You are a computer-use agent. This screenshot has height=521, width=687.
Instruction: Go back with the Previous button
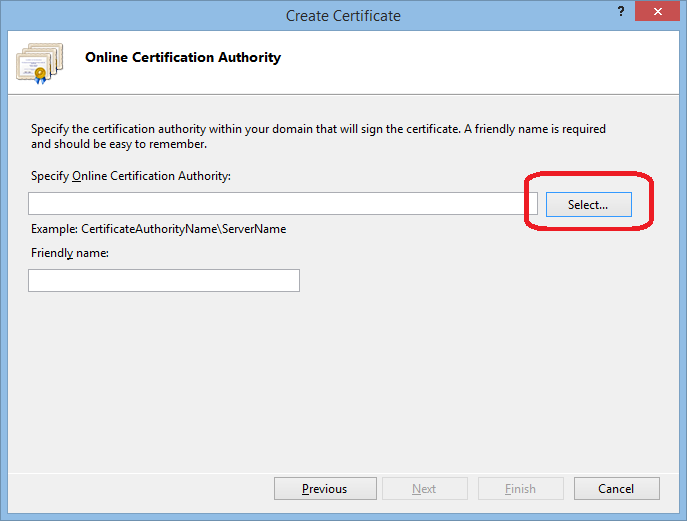coord(325,489)
